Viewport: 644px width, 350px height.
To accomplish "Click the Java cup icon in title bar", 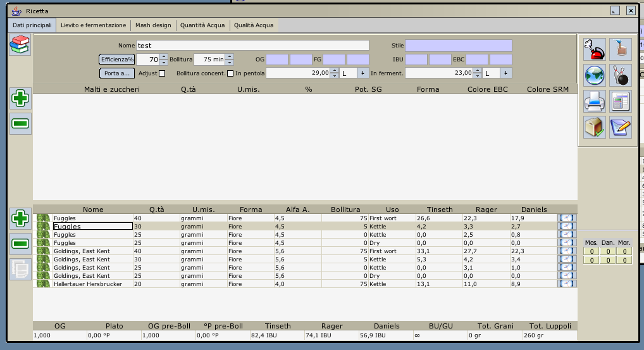I will pyautogui.click(x=16, y=11).
